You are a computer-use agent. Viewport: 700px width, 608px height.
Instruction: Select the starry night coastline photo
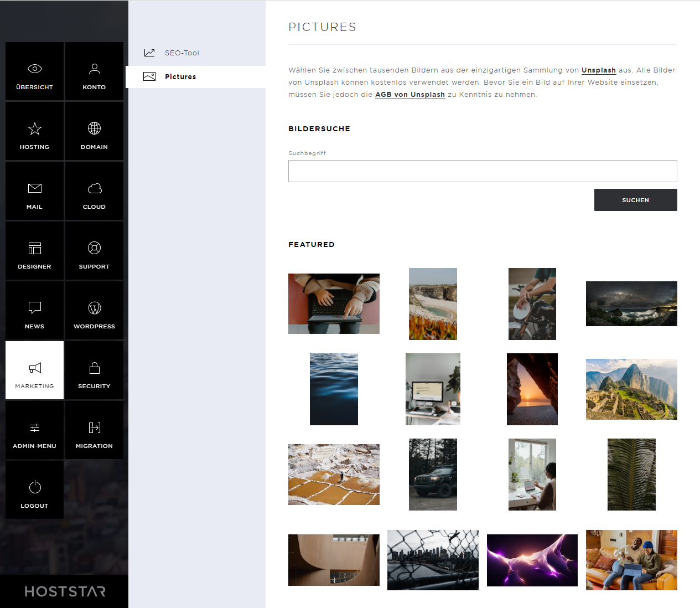(x=631, y=303)
